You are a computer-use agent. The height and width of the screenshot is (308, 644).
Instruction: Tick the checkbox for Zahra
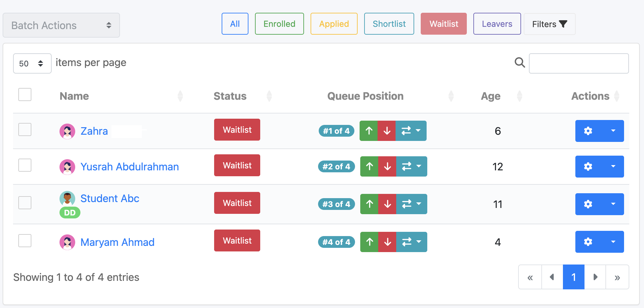25,129
